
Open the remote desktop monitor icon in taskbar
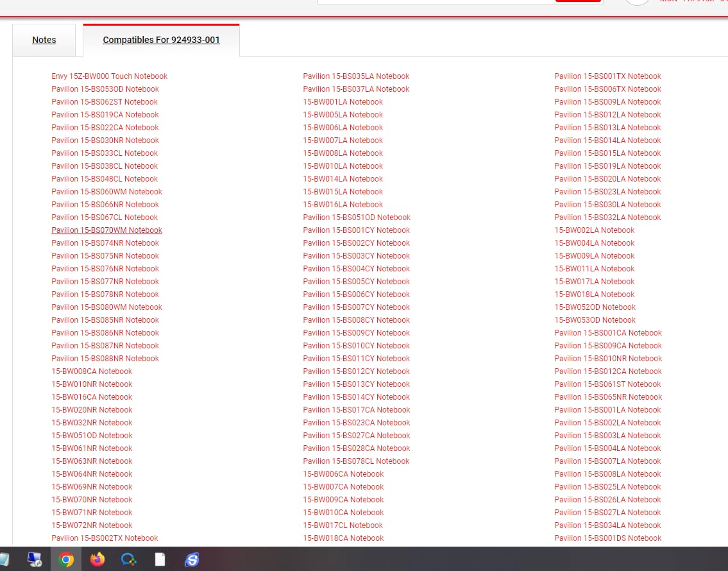pyautogui.click(x=35, y=559)
